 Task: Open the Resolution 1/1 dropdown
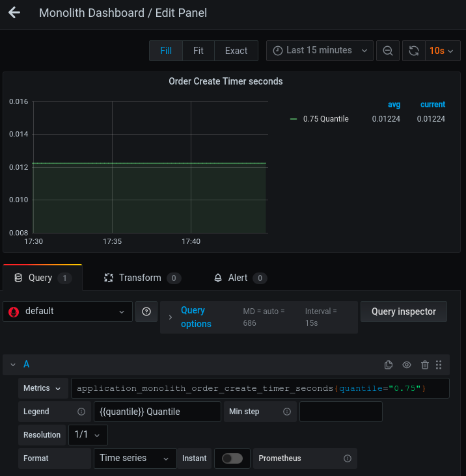tap(88, 435)
